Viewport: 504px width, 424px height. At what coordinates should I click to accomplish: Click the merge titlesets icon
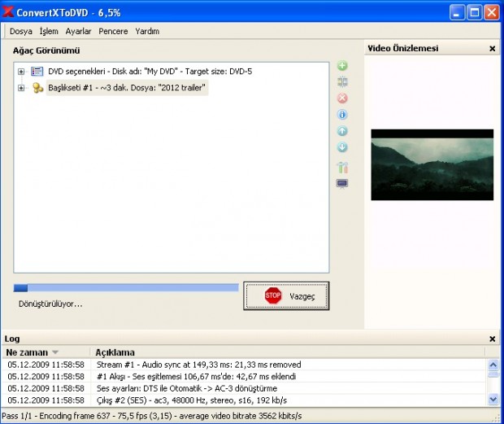point(342,82)
